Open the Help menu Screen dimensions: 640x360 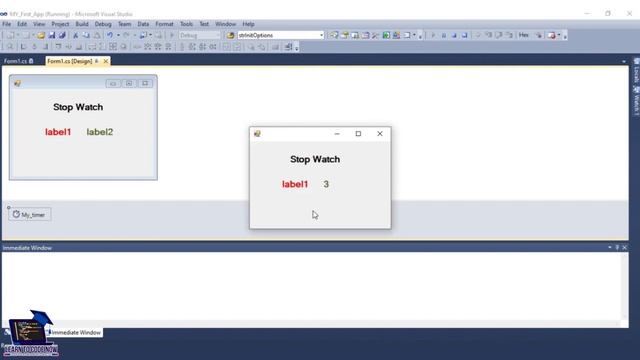click(248, 24)
